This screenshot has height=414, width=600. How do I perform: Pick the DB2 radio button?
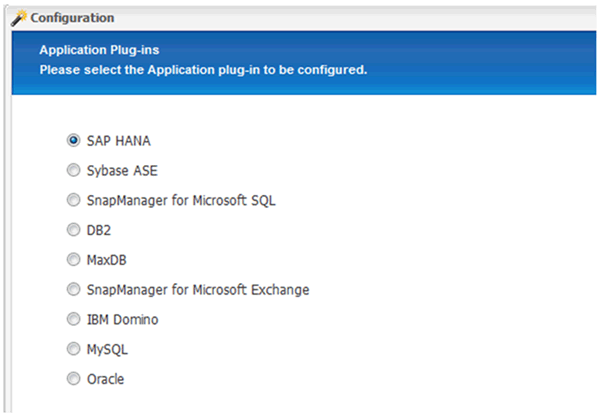[x=73, y=230]
